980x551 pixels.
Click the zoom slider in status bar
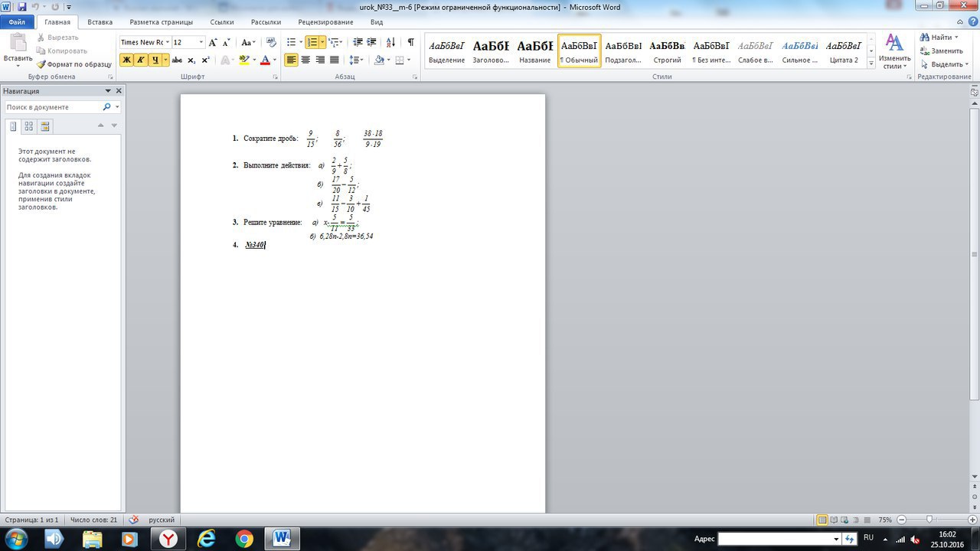929,520
